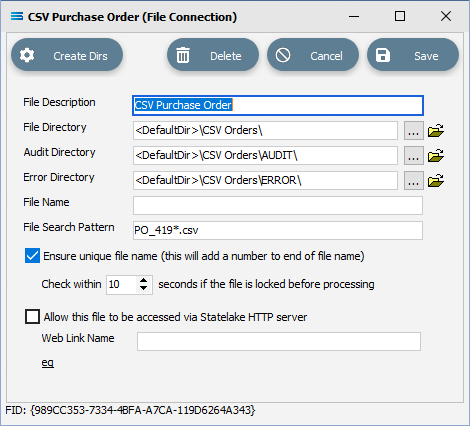Screen dimensions: 470x426
Task: Click the trash can Delete button
Action: tap(213, 55)
